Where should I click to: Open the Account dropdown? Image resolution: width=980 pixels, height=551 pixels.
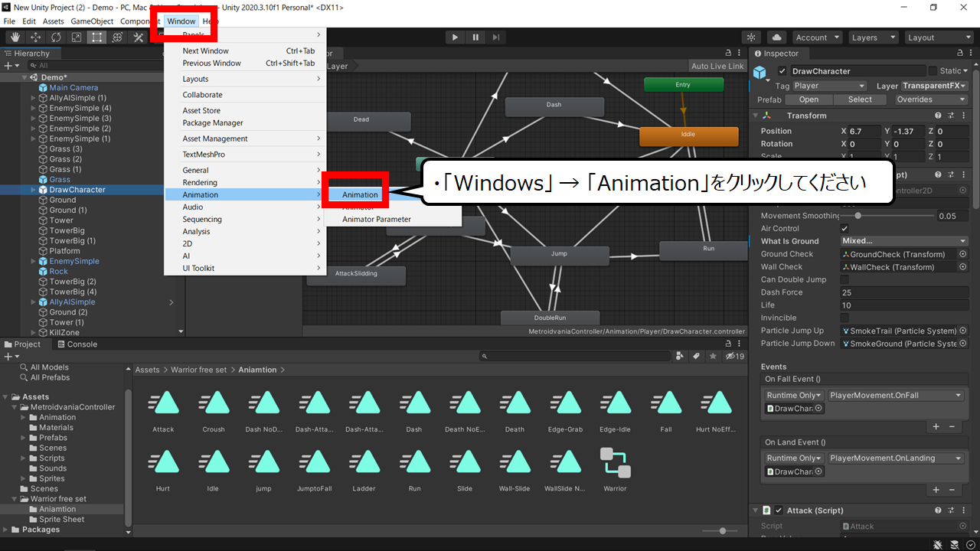[817, 37]
